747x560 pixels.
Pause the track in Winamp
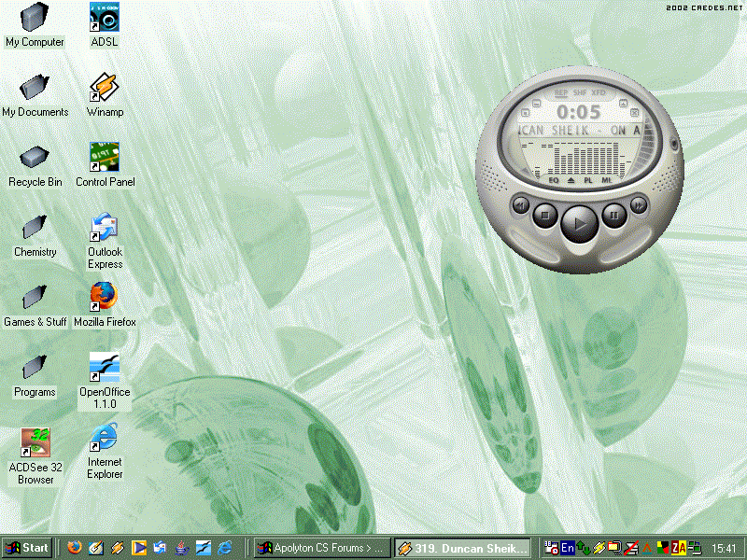(613, 216)
